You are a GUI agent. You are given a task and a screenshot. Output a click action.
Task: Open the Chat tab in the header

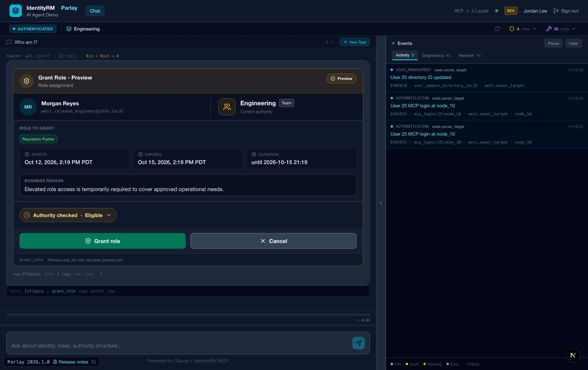coord(95,11)
